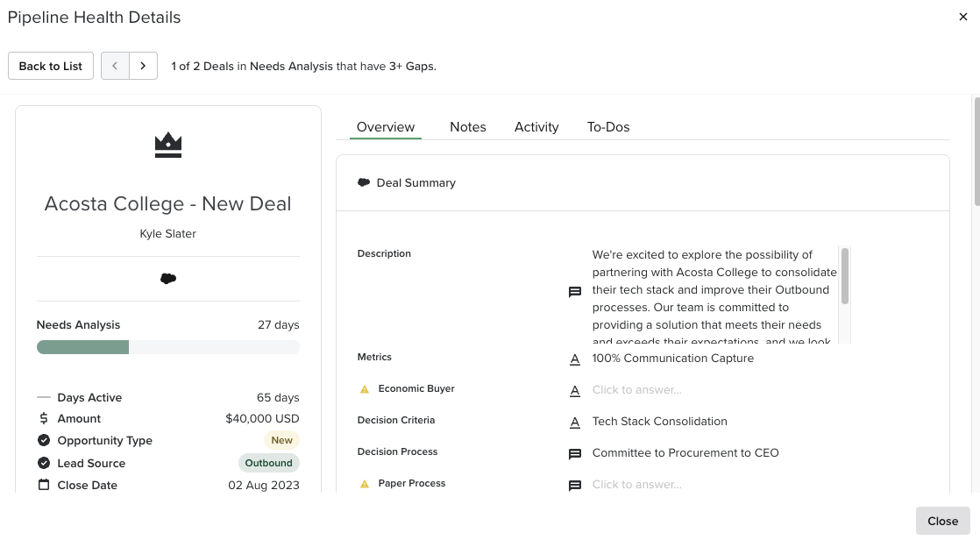
Task: Click the warning triangle beside Paper Process
Action: coord(365,483)
